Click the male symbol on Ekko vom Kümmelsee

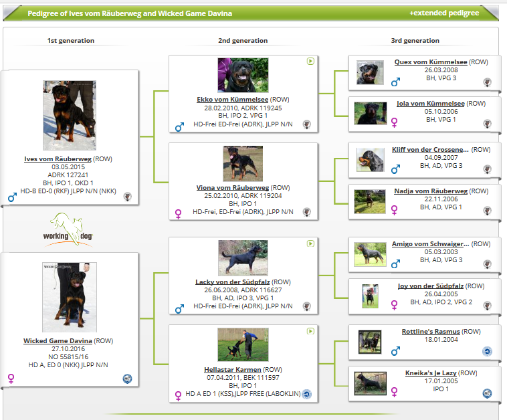[179, 126]
